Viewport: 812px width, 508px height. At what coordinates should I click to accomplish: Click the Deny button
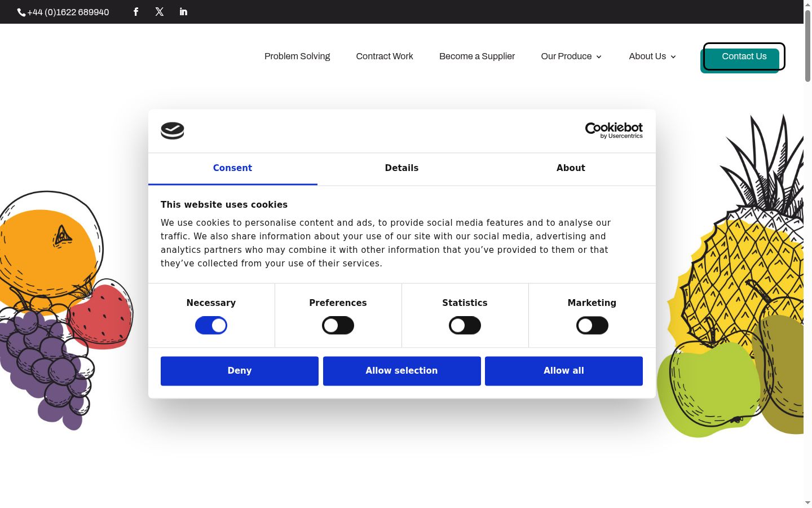click(240, 371)
